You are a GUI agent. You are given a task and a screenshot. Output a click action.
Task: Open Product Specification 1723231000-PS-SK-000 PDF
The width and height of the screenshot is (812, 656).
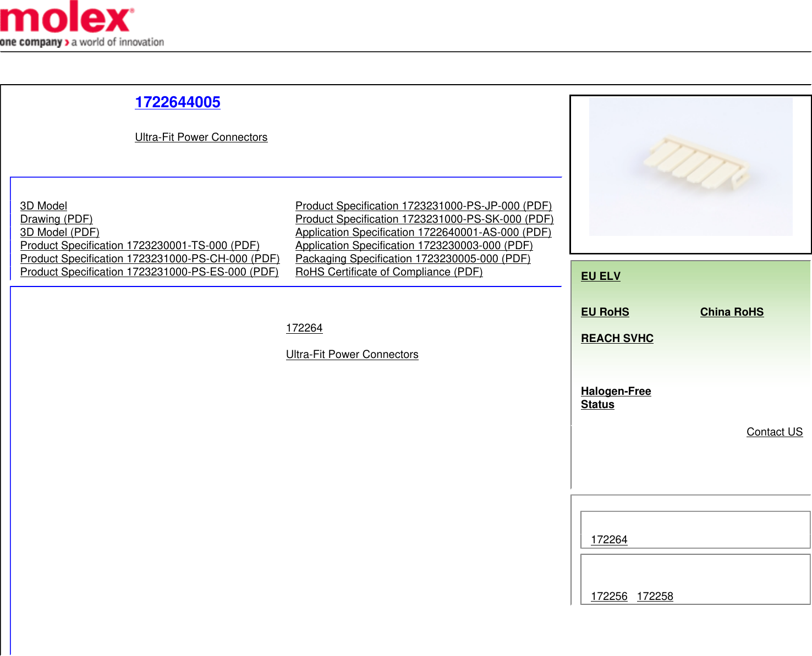[424, 219]
